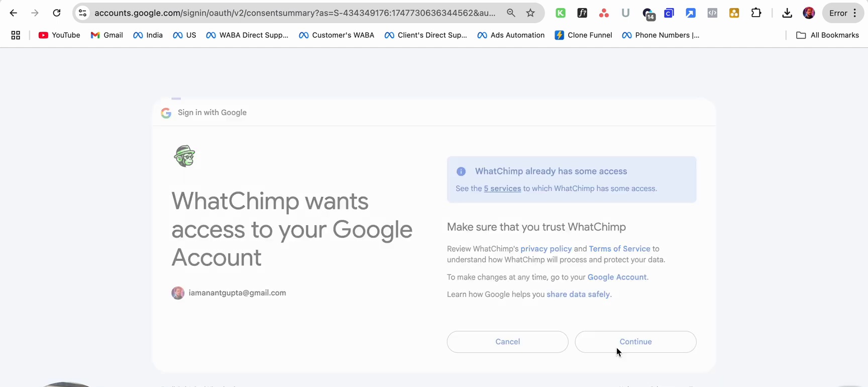Click the WhatChimp monkey logo
Viewport: 868px width, 387px height.
point(184,156)
